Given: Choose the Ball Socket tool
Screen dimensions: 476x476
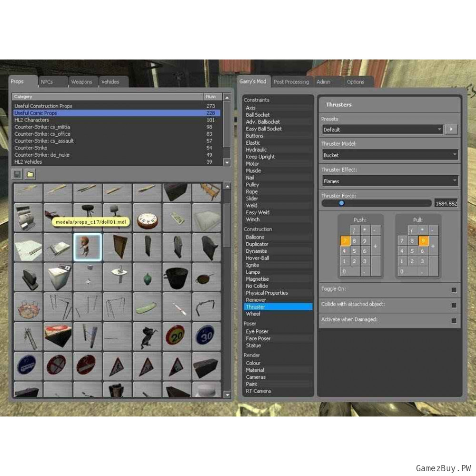Looking at the screenshot, I should pos(278,115).
